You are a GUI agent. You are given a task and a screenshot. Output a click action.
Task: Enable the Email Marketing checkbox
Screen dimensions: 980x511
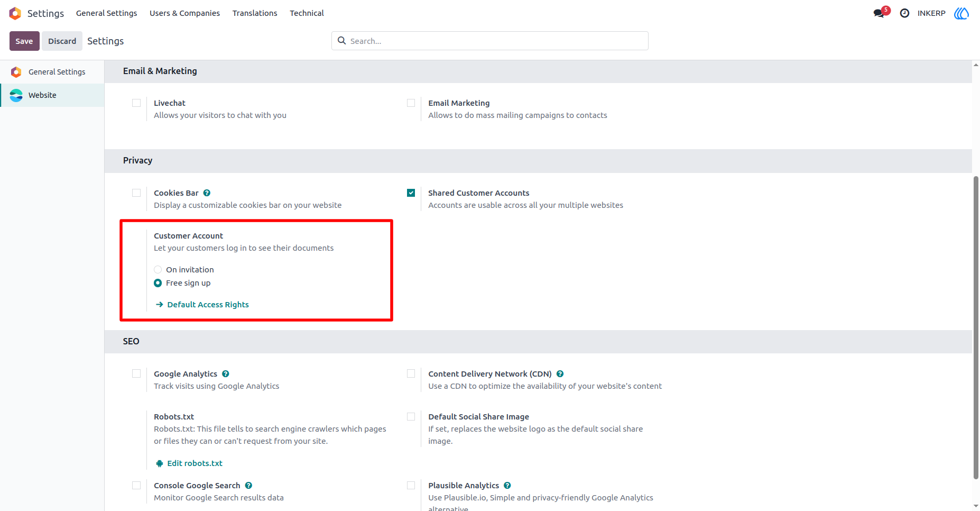(411, 103)
